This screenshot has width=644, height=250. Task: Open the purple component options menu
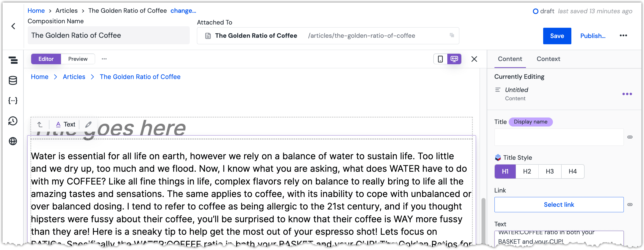click(x=627, y=94)
